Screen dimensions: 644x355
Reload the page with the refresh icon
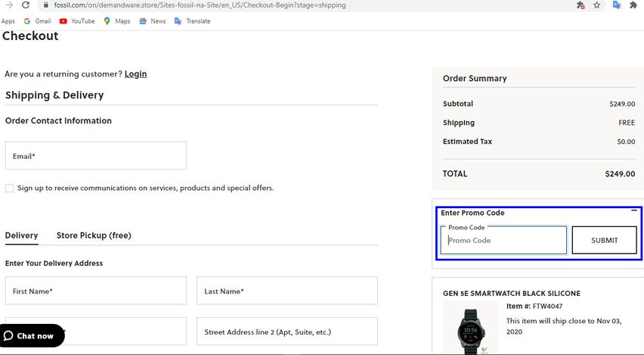coord(26,5)
